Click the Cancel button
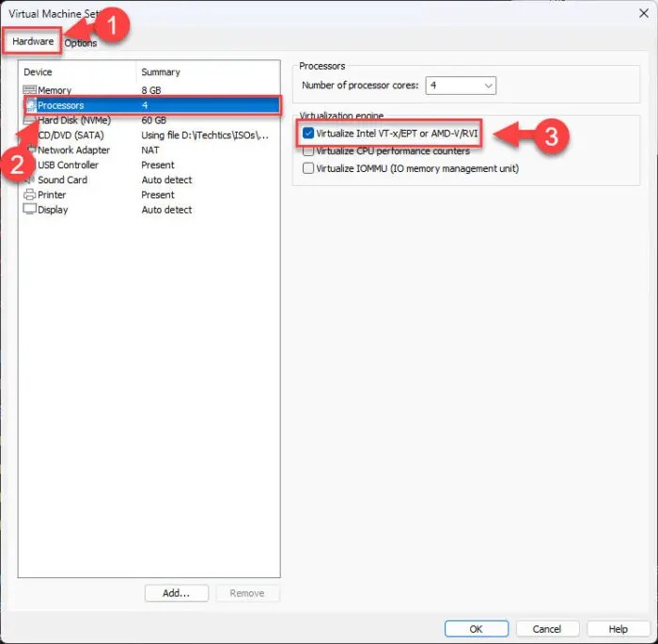Viewport: 658px width, 644px height. tap(547, 629)
